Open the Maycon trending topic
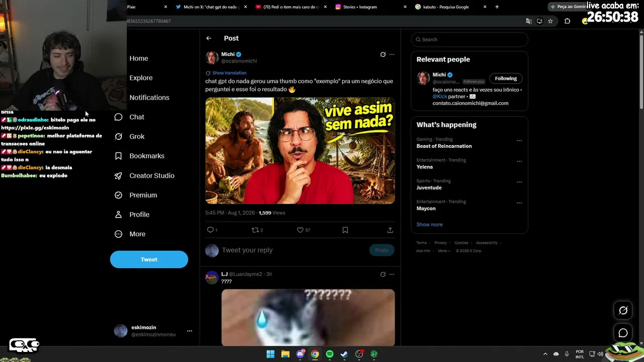Image resolution: width=644 pixels, height=362 pixels. click(x=426, y=209)
